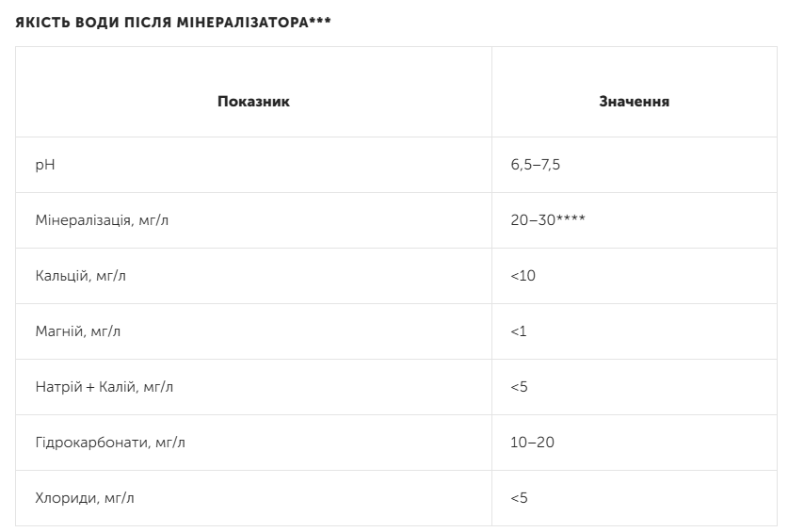This screenshot has width=788, height=532.
Task: Click the "Показник" column header
Action: click(x=253, y=102)
